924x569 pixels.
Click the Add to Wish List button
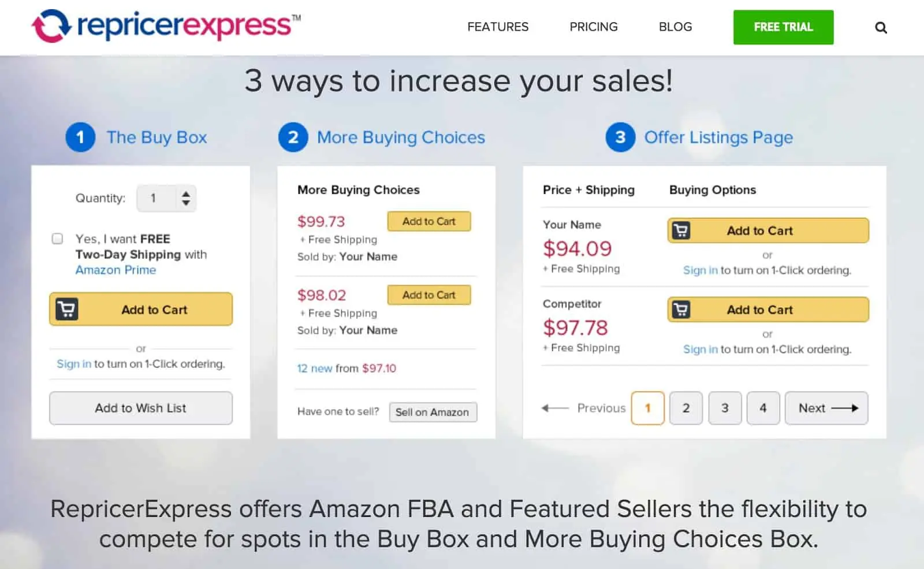coord(141,408)
